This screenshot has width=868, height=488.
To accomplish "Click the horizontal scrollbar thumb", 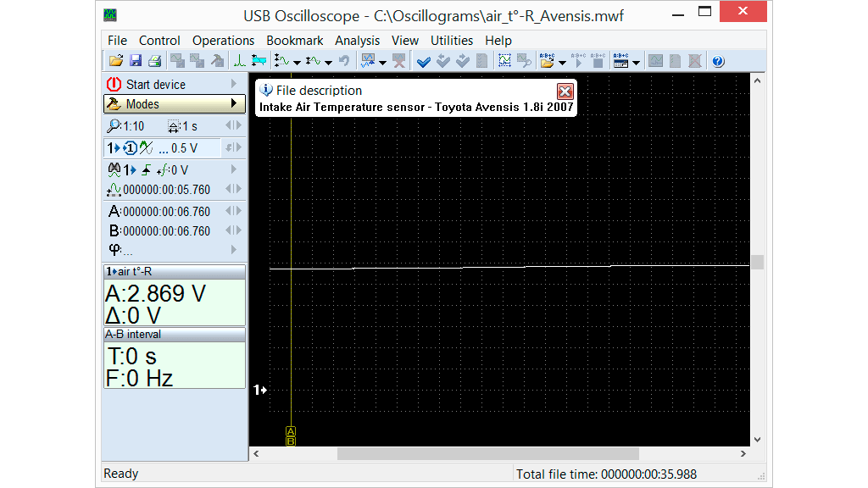I will pos(487,454).
